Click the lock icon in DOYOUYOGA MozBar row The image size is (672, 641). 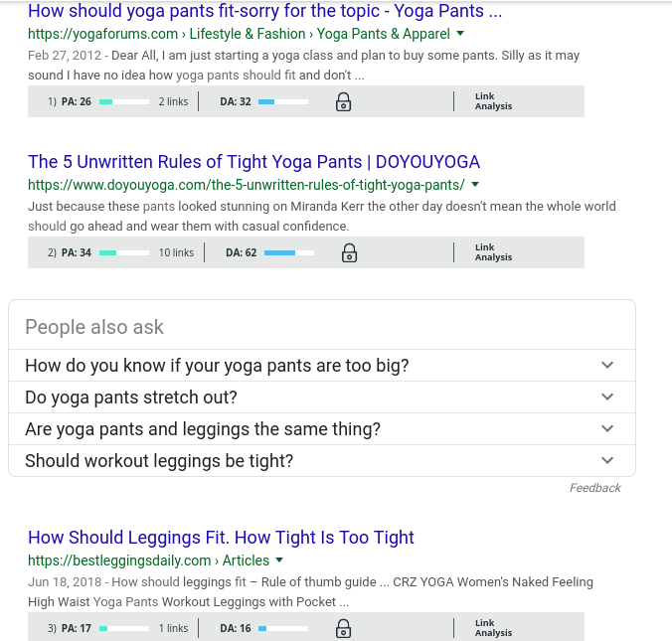coord(349,252)
